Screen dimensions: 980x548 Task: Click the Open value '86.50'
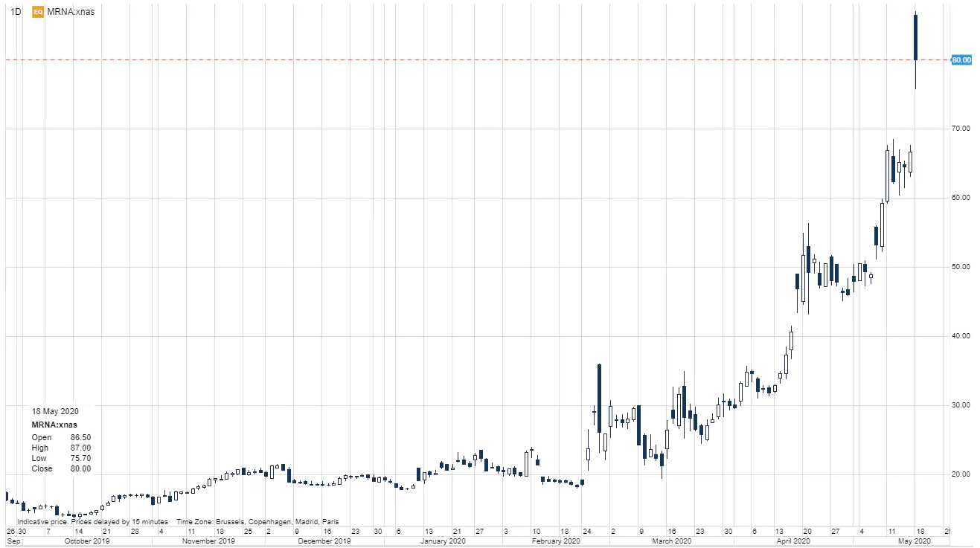point(80,437)
